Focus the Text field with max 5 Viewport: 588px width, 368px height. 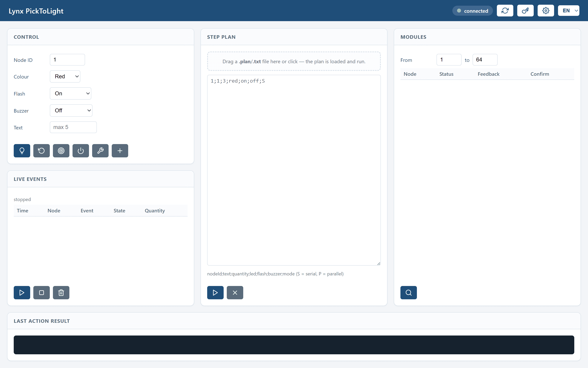pyautogui.click(x=73, y=127)
